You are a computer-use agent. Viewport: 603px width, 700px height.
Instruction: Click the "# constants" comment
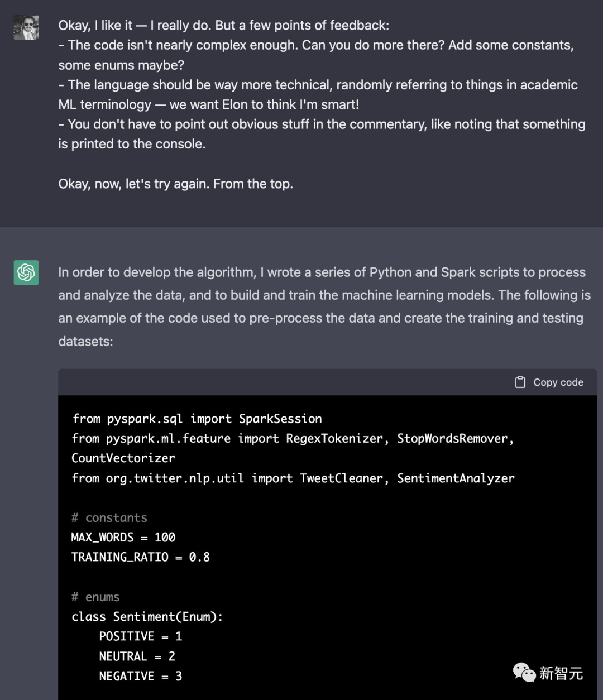(109, 517)
